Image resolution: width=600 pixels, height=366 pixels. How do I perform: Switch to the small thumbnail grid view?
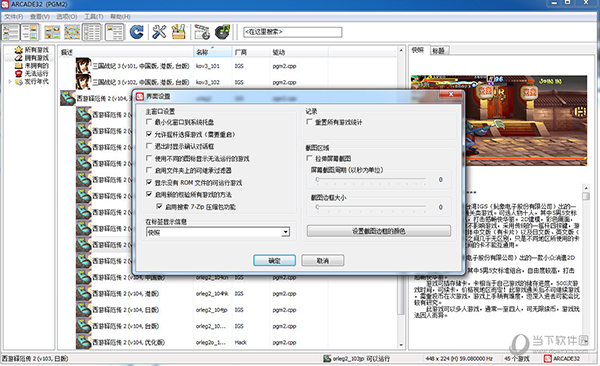(x=72, y=32)
